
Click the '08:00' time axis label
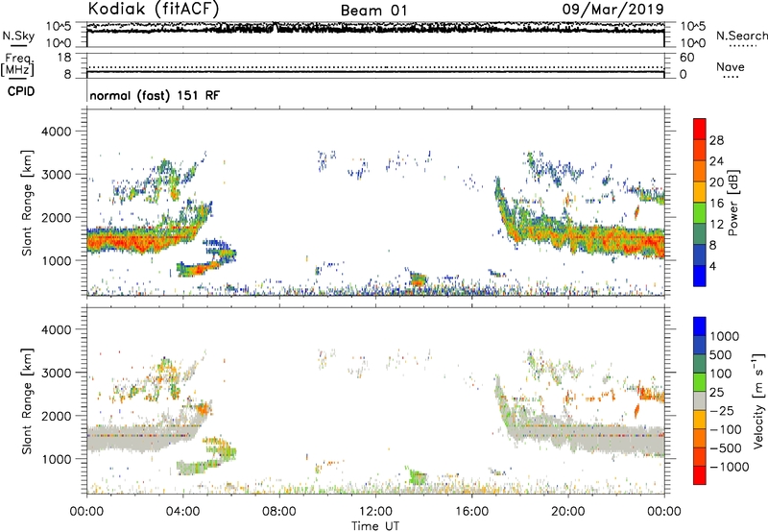click(279, 512)
